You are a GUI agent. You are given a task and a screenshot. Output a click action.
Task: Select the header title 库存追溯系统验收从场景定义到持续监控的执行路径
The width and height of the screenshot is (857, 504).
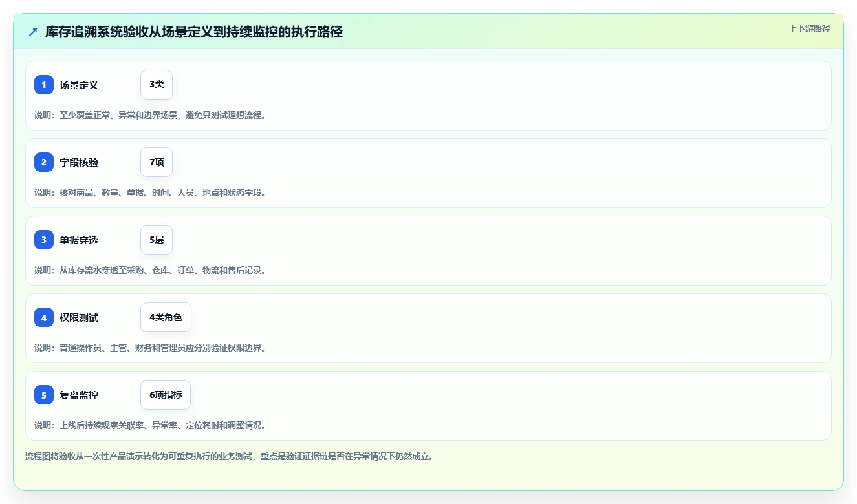click(x=193, y=32)
